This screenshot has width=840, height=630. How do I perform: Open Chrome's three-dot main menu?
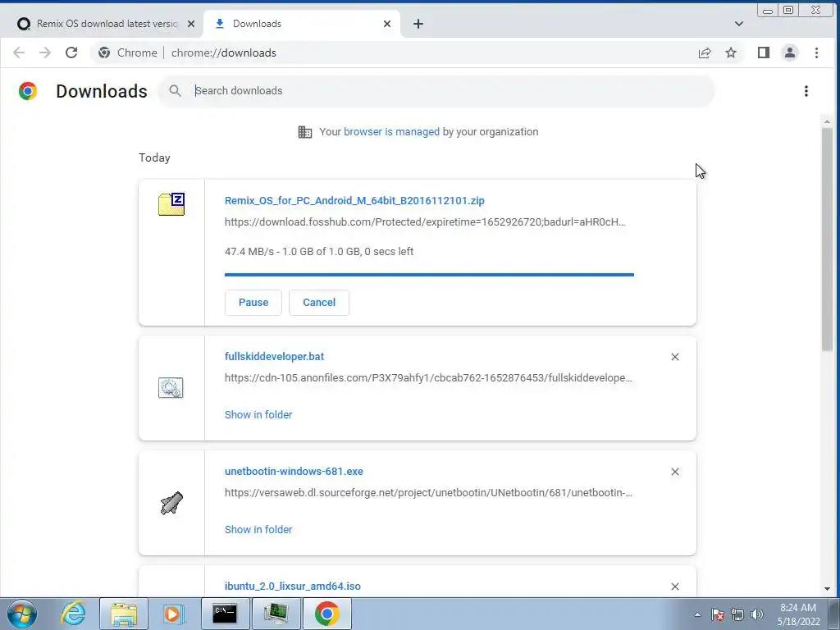click(x=816, y=52)
